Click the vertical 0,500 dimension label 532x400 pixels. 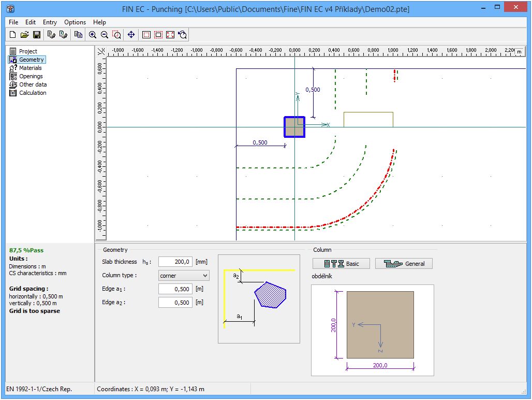[313, 90]
